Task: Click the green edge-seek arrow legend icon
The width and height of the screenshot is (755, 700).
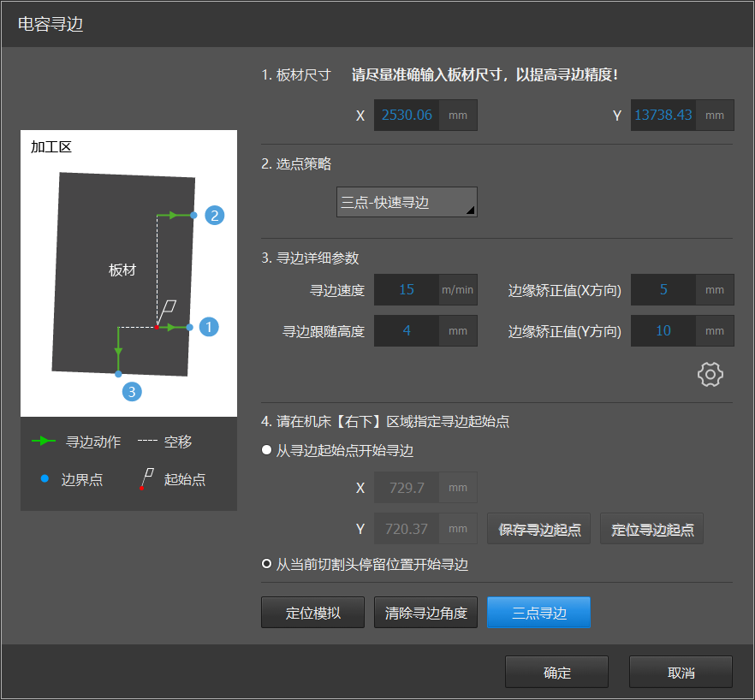Action: point(44,442)
